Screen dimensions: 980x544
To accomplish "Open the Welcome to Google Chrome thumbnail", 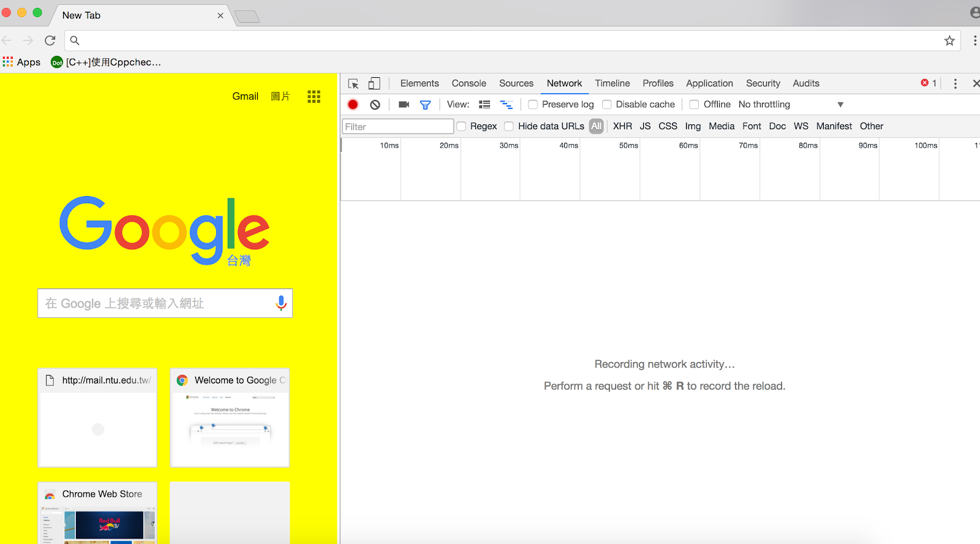I will [230, 418].
